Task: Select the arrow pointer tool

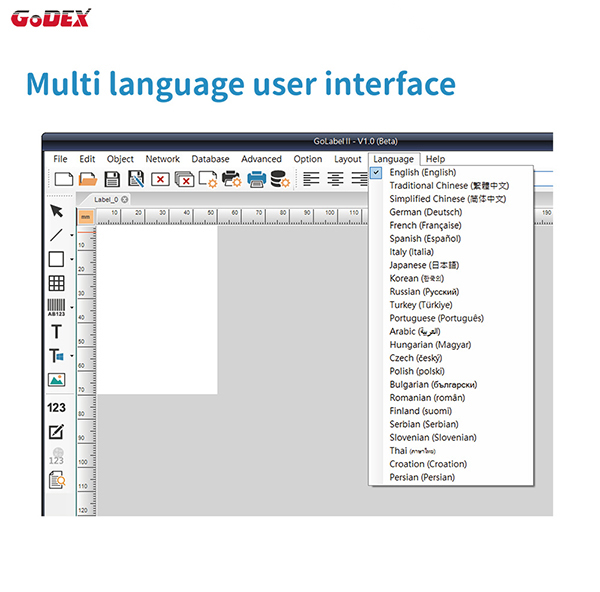Action: (x=56, y=210)
